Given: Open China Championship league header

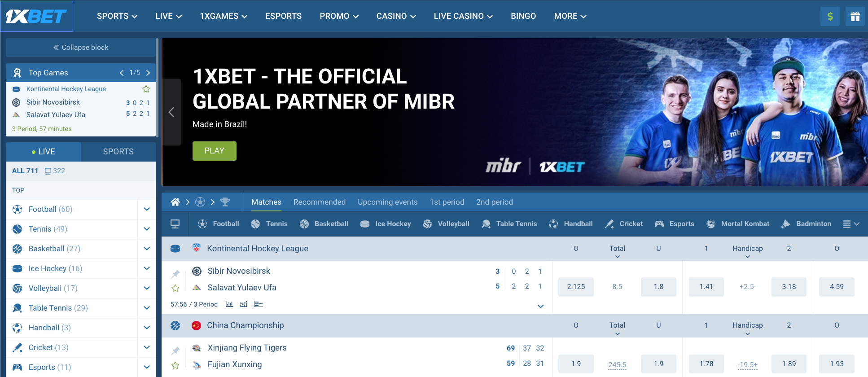Looking at the screenshot, I should 245,325.
